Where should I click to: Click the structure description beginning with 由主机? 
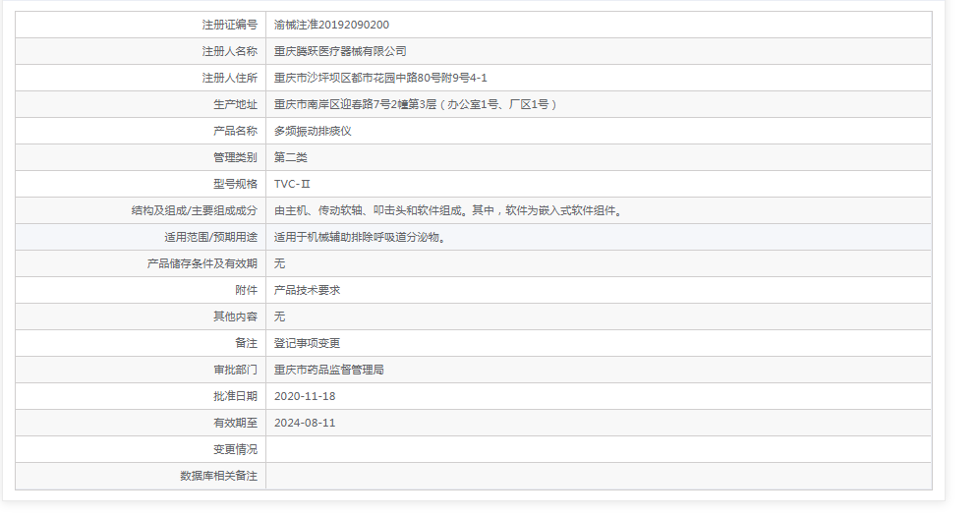447,210
